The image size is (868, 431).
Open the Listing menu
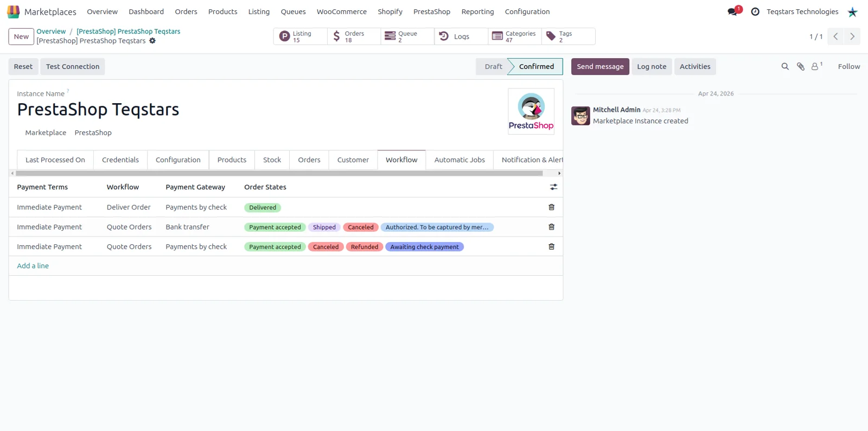pyautogui.click(x=259, y=11)
